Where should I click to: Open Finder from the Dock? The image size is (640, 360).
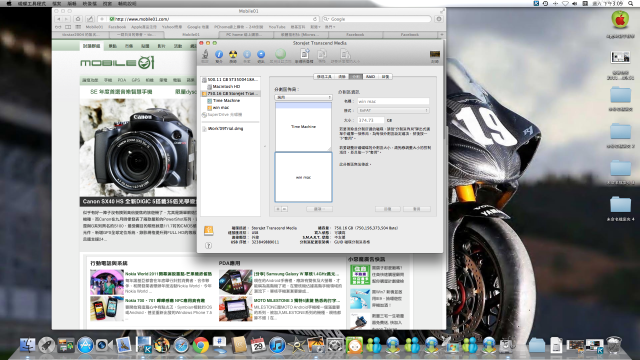[27, 345]
